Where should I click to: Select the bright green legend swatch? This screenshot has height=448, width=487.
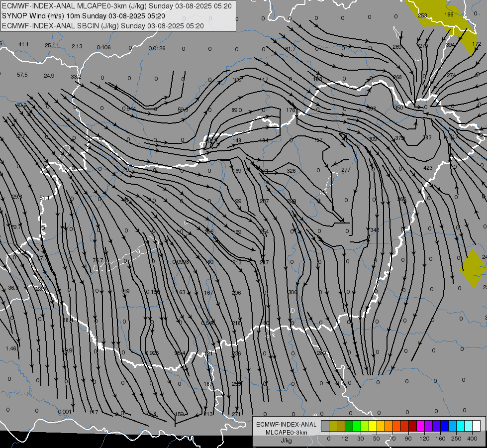tap(357, 426)
